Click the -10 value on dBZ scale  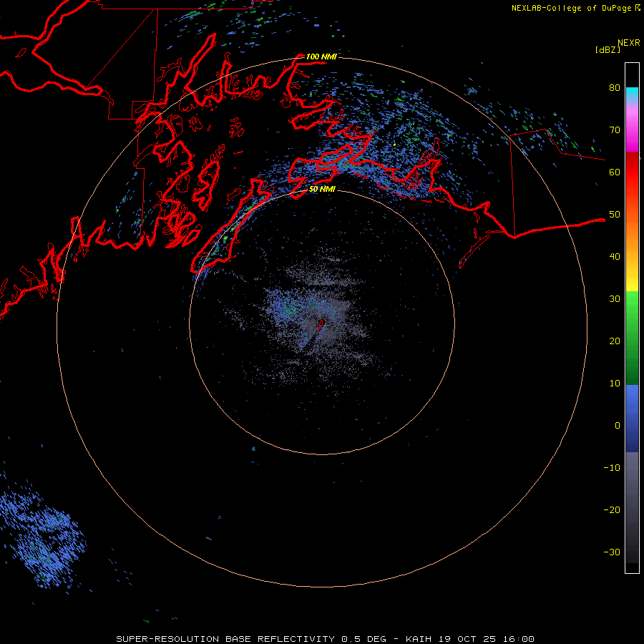(612, 468)
